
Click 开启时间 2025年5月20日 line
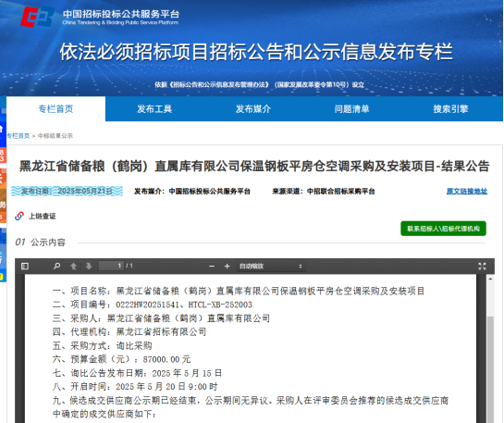point(135,387)
